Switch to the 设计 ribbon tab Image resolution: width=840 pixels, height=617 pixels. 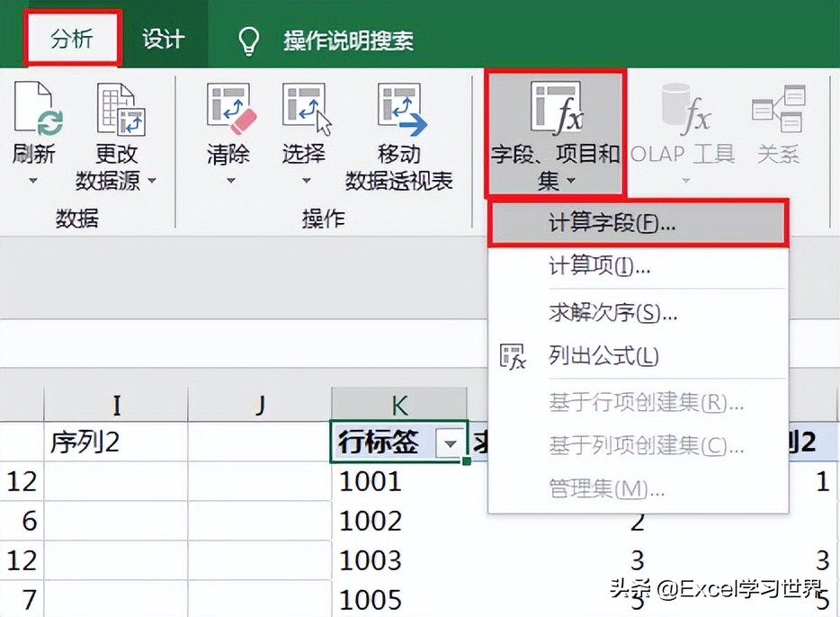tap(163, 39)
